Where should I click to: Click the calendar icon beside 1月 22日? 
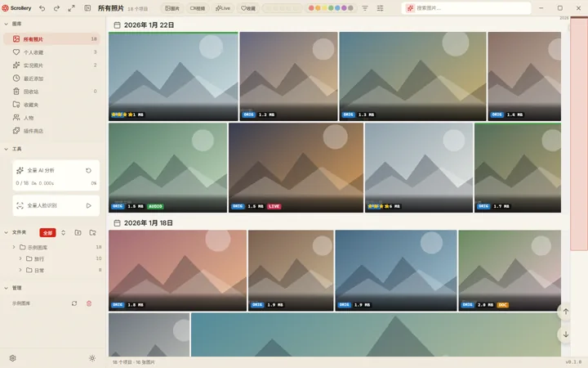click(x=117, y=25)
